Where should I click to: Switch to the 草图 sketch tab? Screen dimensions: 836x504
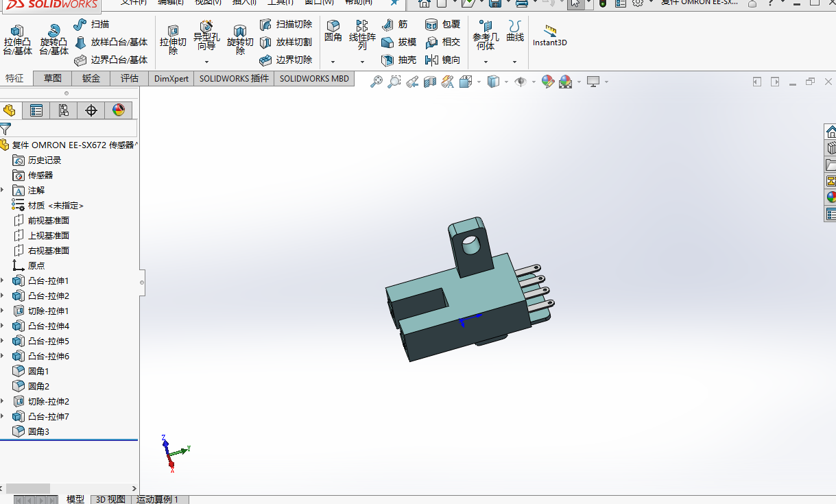coord(53,78)
